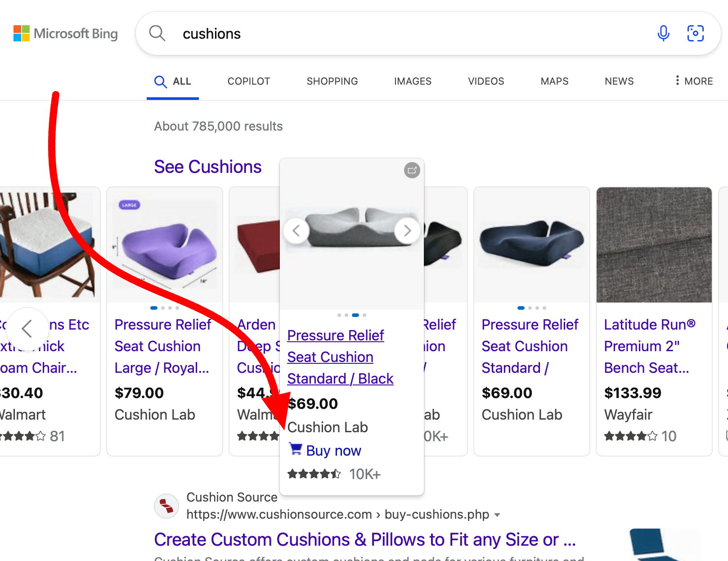Click the voice search microphone icon

click(663, 33)
